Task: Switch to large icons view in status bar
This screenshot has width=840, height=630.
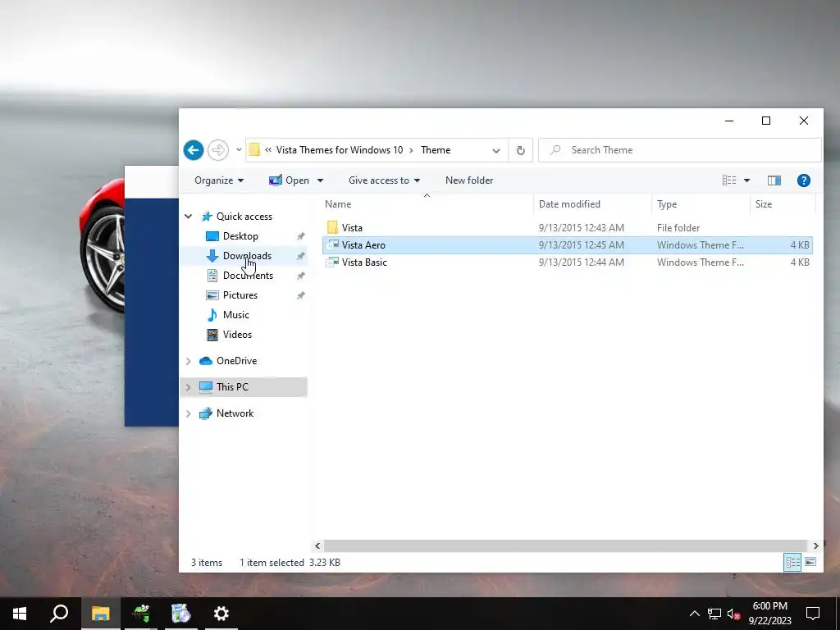Action: pyautogui.click(x=810, y=562)
